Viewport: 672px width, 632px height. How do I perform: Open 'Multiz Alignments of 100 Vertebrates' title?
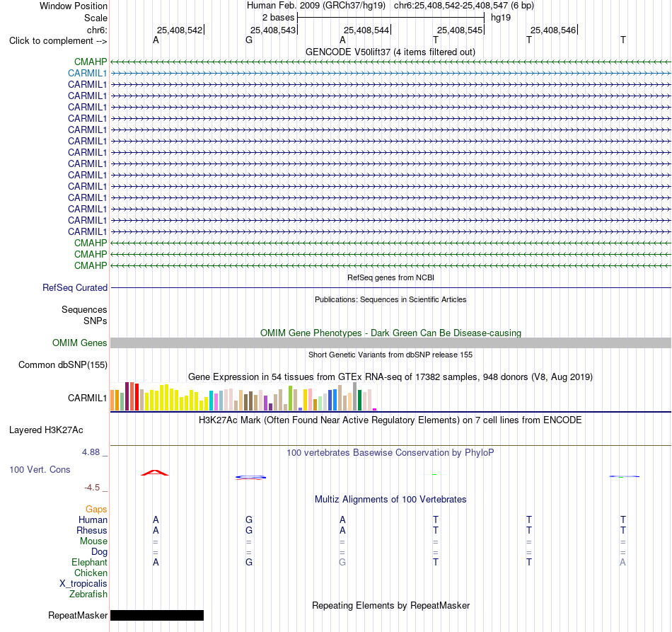(x=390, y=499)
